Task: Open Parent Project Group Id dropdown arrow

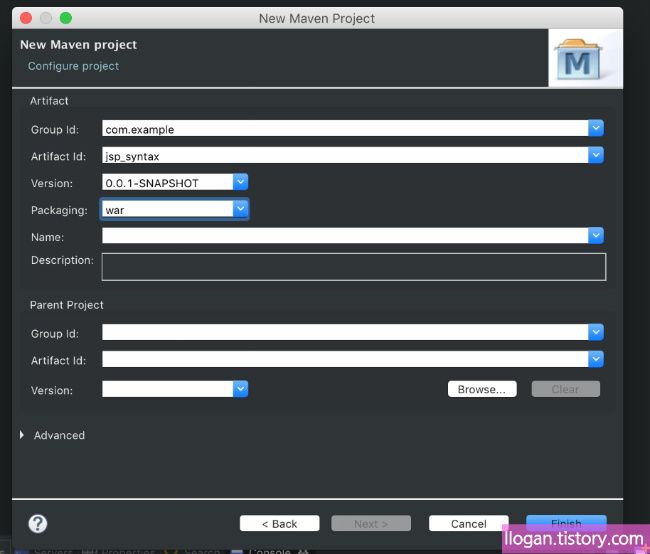Action: [596, 332]
